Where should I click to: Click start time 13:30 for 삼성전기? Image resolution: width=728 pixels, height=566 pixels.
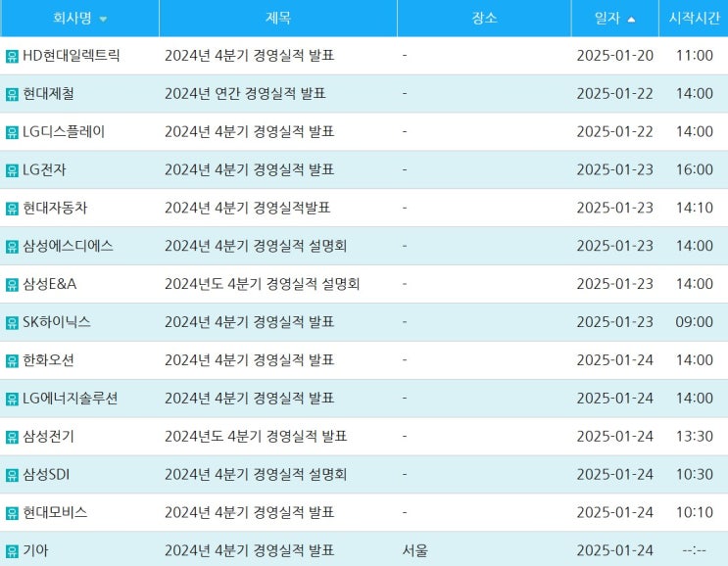[x=694, y=436]
